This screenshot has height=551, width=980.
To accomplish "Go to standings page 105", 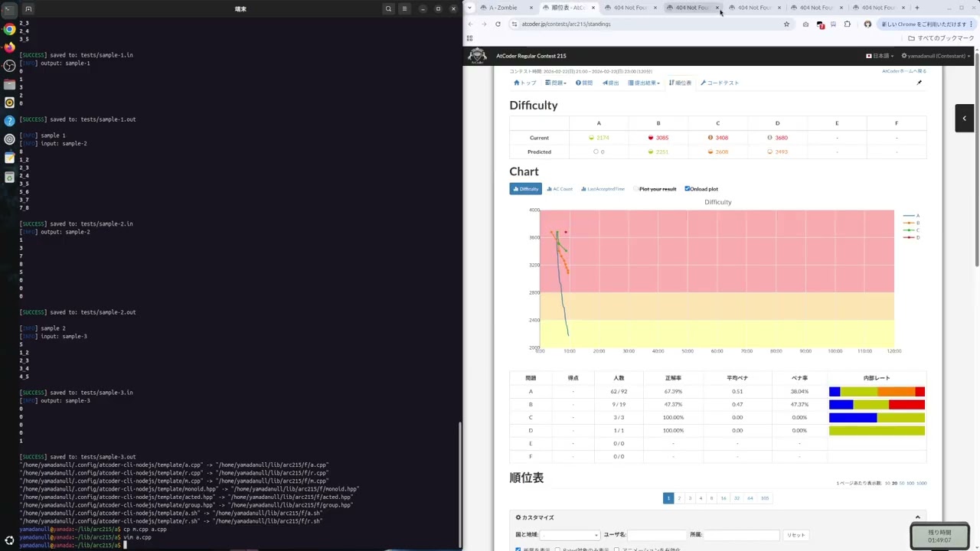I will click(x=764, y=498).
